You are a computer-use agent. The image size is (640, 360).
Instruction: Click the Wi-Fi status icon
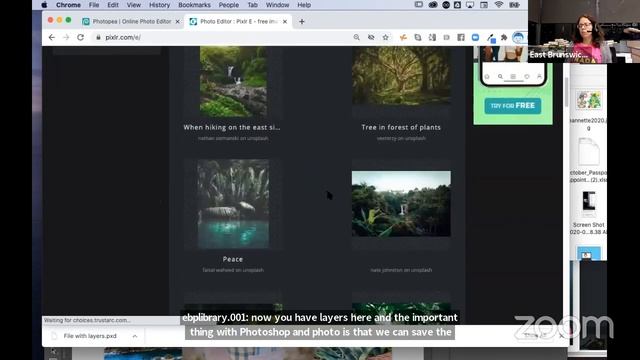[x=498, y=5]
